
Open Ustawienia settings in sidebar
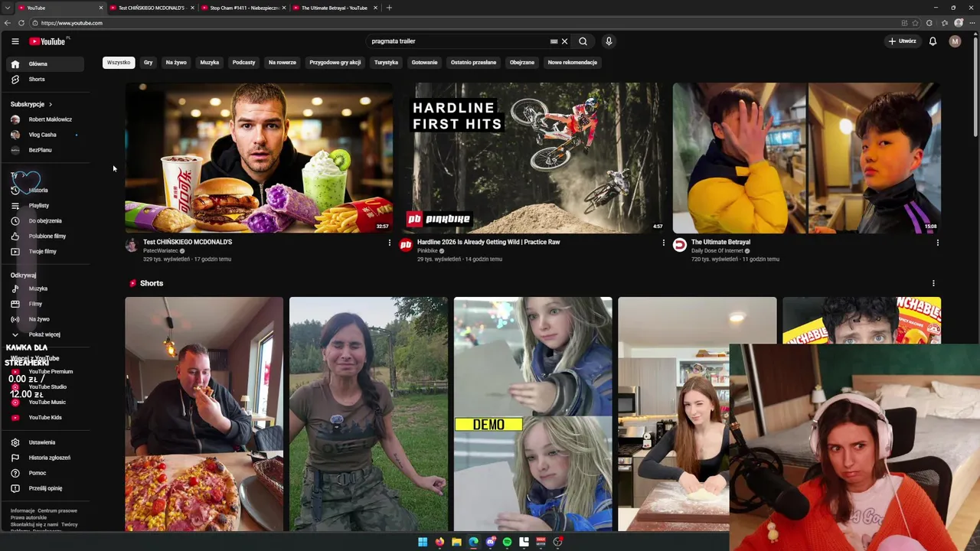point(46,442)
